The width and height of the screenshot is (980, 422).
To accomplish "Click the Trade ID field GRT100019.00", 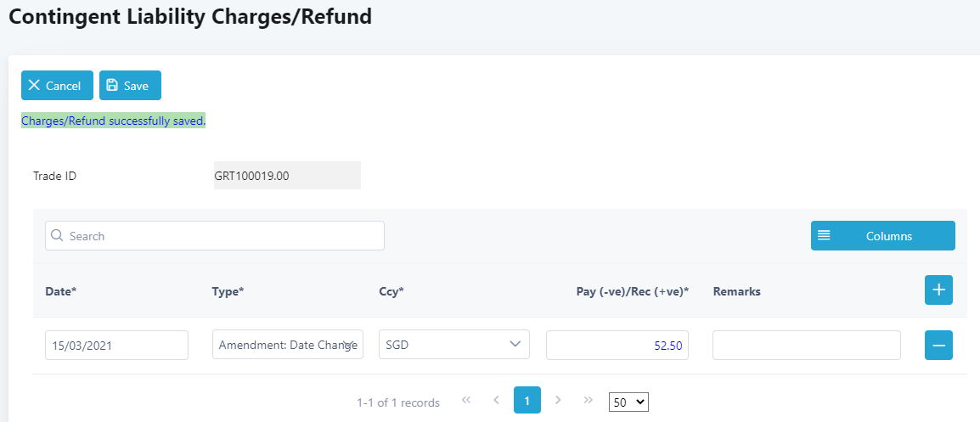I will [x=288, y=176].
